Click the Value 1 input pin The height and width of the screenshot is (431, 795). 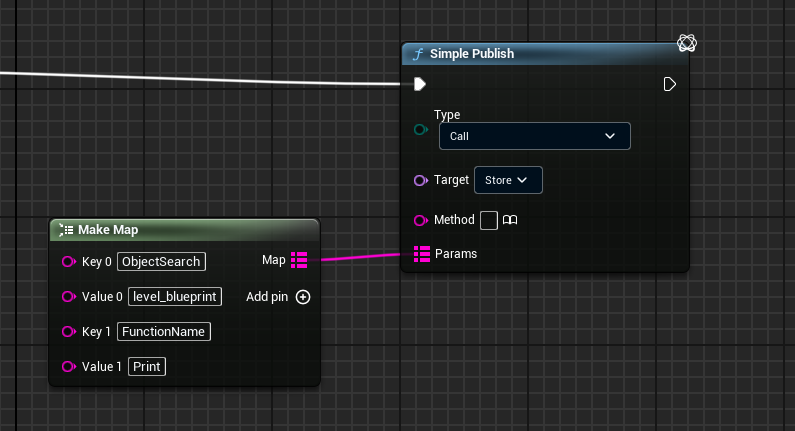(x=68, y=367)
